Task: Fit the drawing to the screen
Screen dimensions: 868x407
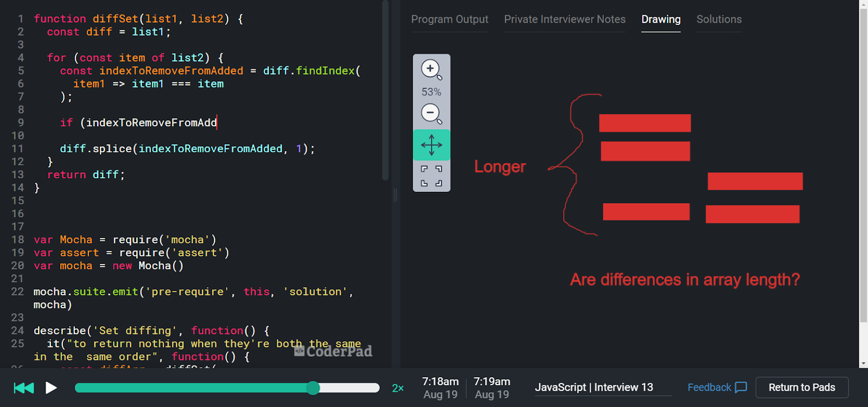Action: [x=431, y=176]
